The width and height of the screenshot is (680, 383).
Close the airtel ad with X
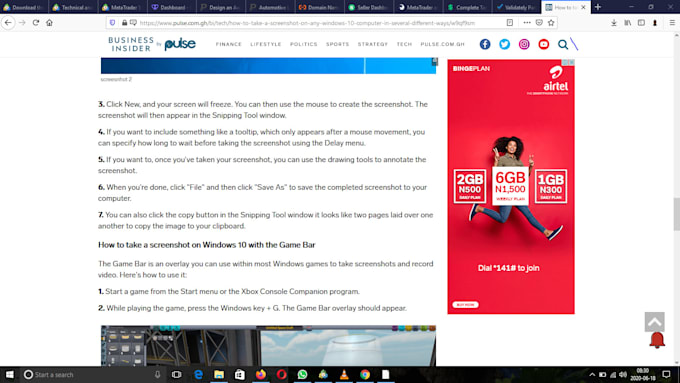(572, 62)
